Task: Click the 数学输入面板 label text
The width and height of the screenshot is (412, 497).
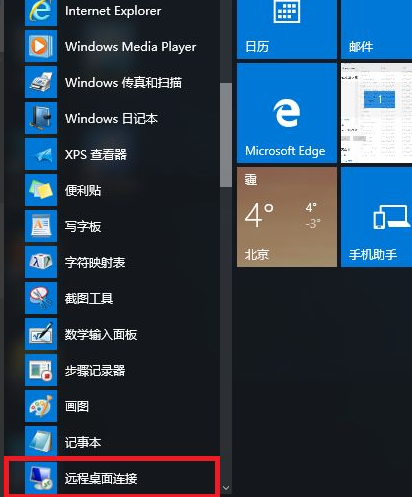Action: pos(101,334)
